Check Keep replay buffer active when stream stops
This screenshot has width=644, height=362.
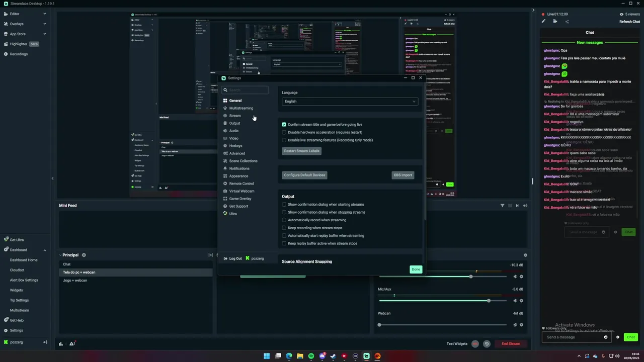[284, 243]
